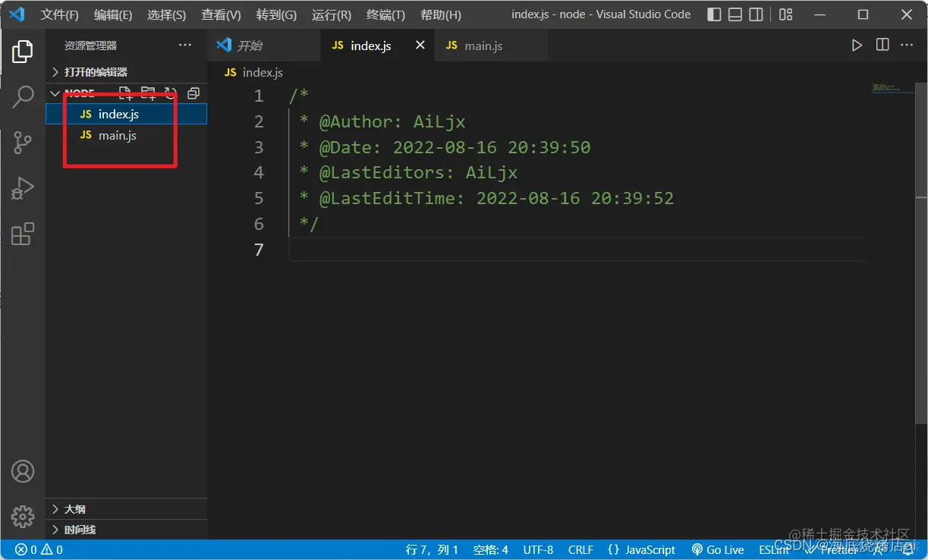928x560 pixels.
Task: Expand the 时间线 timeline section
Action: click(x=126, y=530)
